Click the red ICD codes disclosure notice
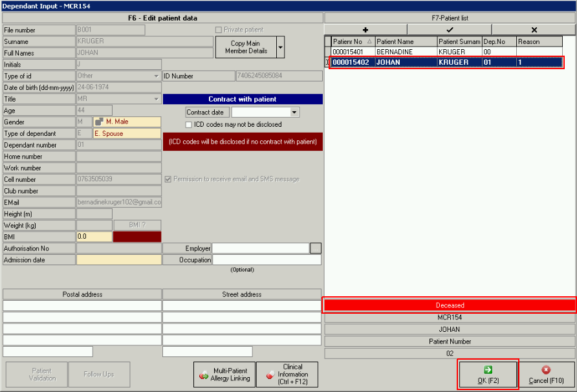The height and width of the screenshot is (392, 577). coord(243,142)
